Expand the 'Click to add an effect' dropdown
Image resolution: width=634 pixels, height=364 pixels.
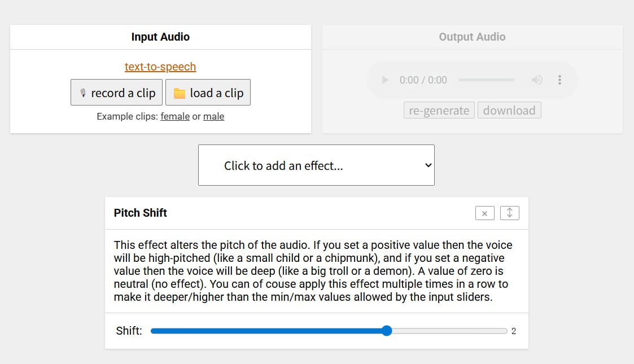(316, 165)
